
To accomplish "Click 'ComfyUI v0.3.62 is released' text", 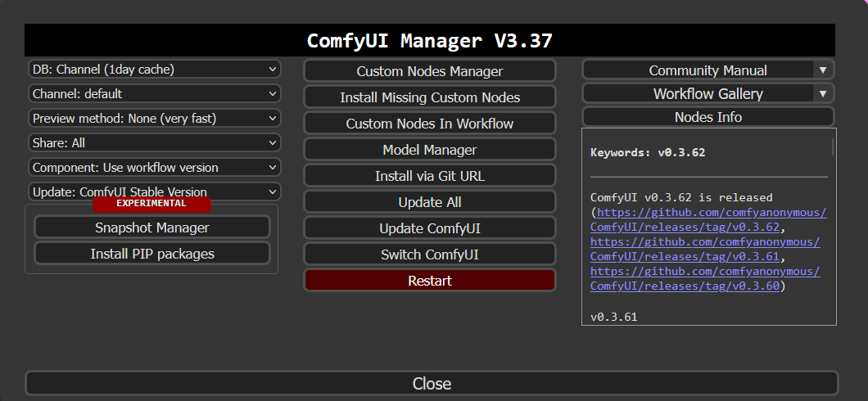I will [x=681, y=197].
